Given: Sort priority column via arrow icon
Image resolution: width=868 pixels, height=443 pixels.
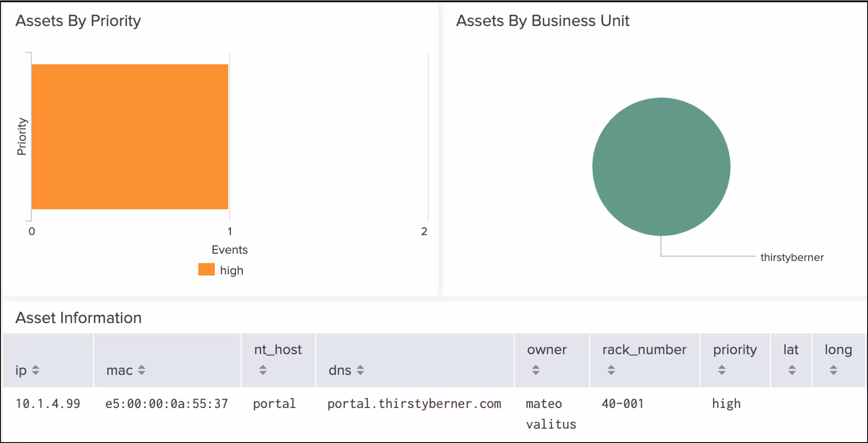Looking at the screenshot, I should click(722, 370).
